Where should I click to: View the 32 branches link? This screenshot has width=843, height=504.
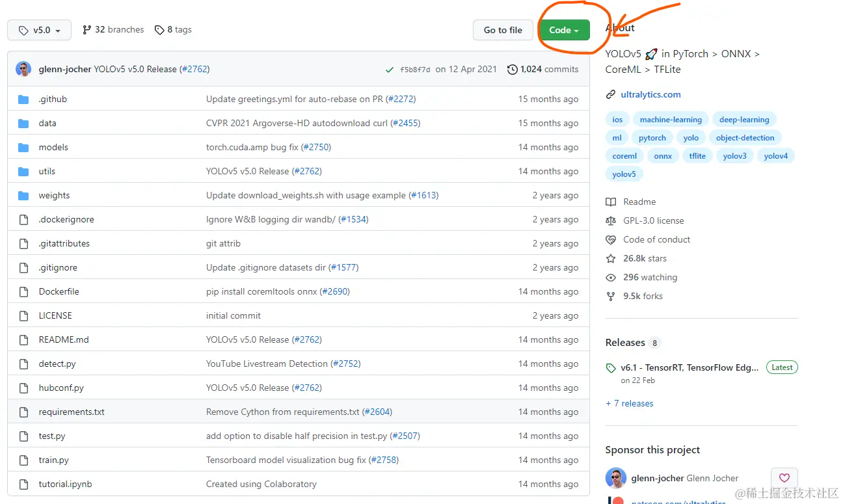(113, 30)
